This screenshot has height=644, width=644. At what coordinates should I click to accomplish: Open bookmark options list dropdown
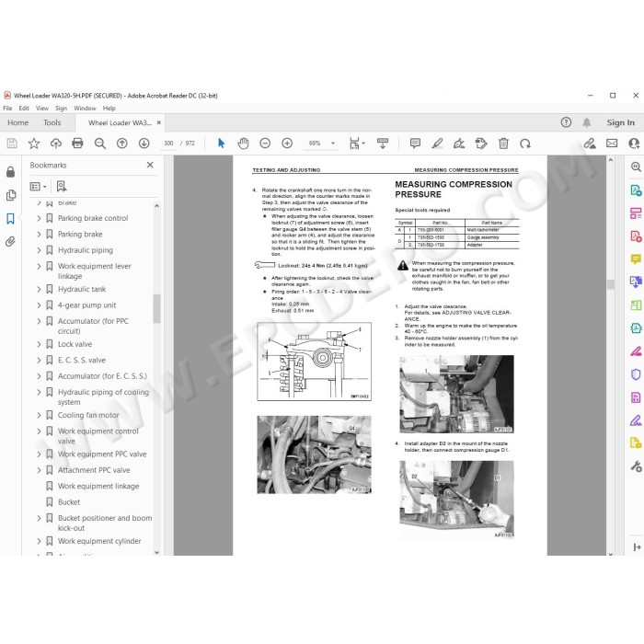39,187
